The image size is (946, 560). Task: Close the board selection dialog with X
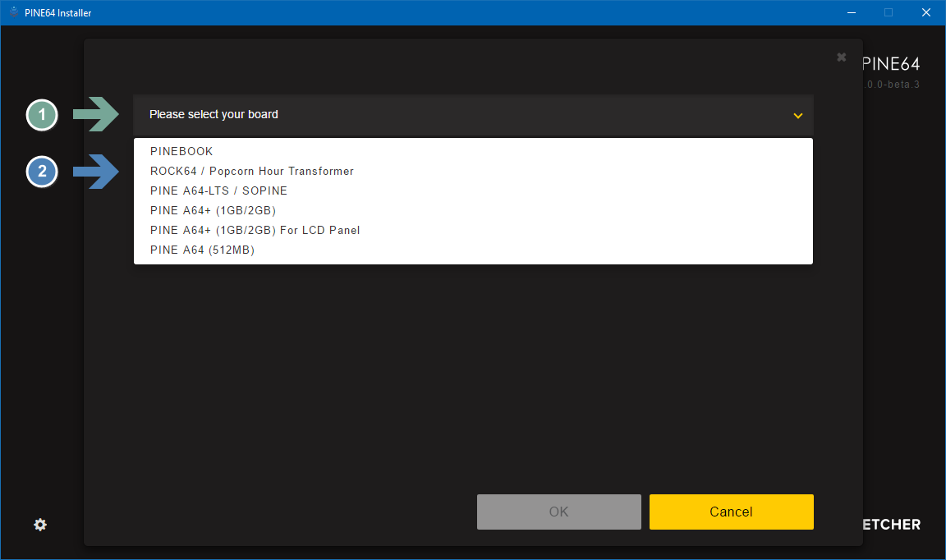pyautogui.click(x=841, y=57)
